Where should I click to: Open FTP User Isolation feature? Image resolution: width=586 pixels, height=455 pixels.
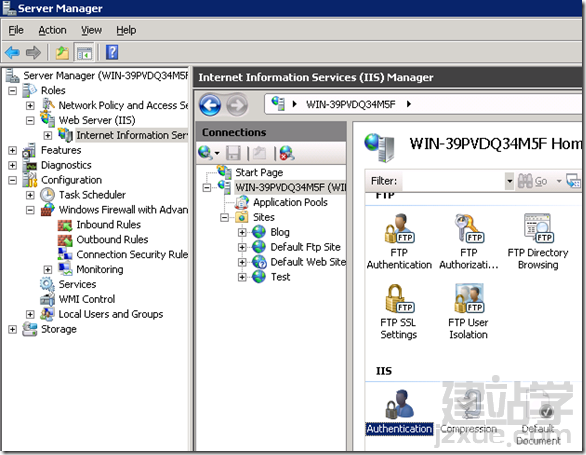tap(468, 311)
